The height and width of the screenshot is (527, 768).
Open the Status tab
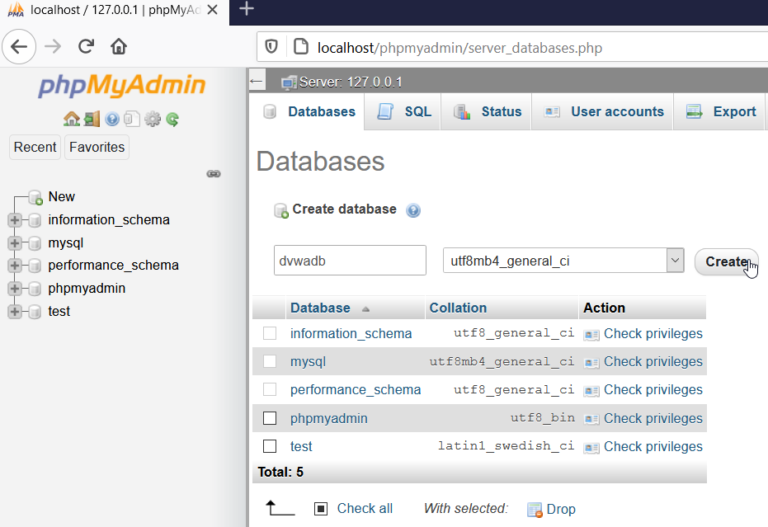487,112
